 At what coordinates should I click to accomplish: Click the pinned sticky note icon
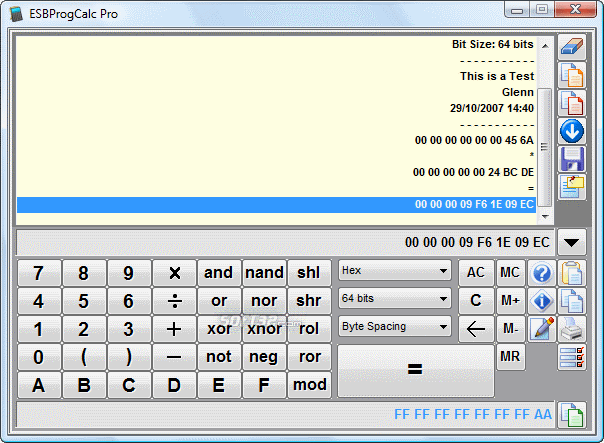coord(572,187)
